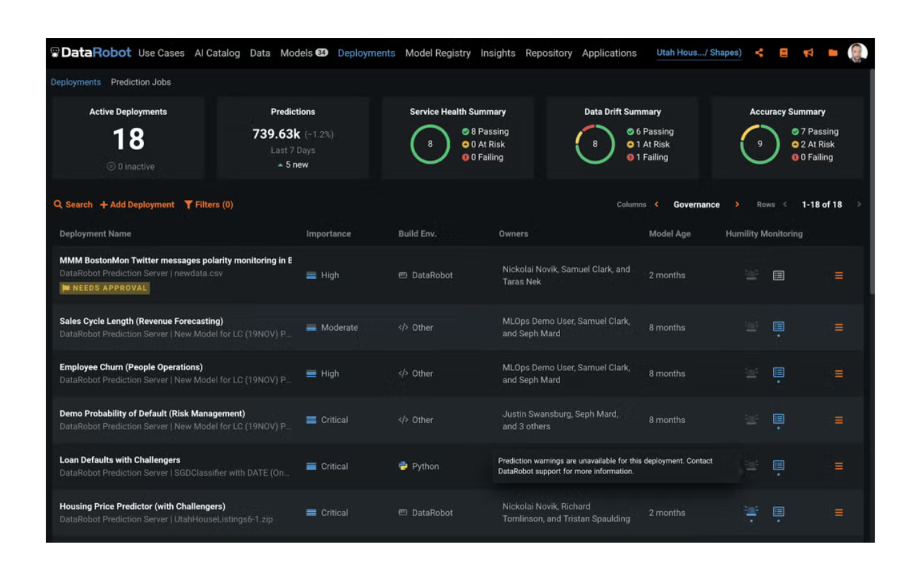Go to previous Rows page

[785, 205]
